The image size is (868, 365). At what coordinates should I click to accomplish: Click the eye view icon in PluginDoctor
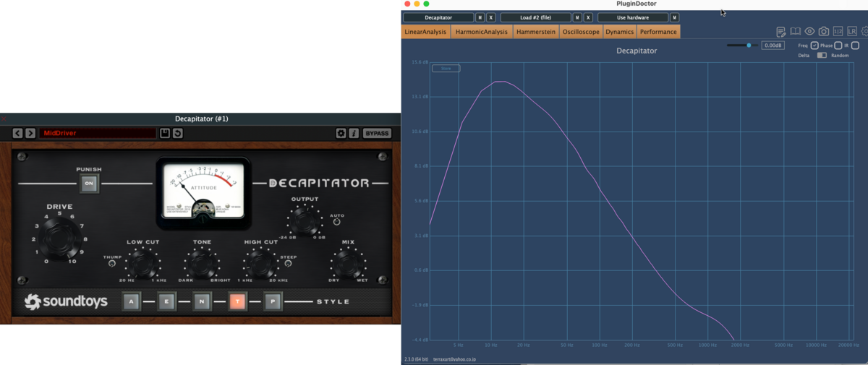click(809, 32)
